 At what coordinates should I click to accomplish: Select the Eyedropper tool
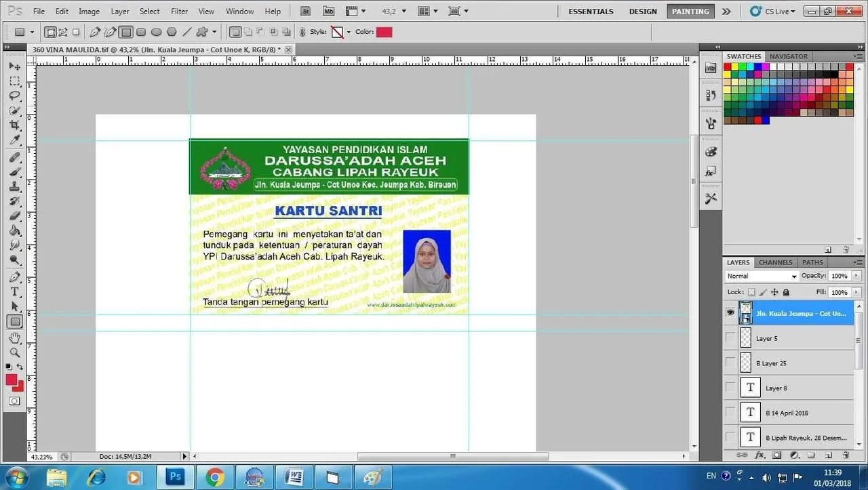click(15, 140)
